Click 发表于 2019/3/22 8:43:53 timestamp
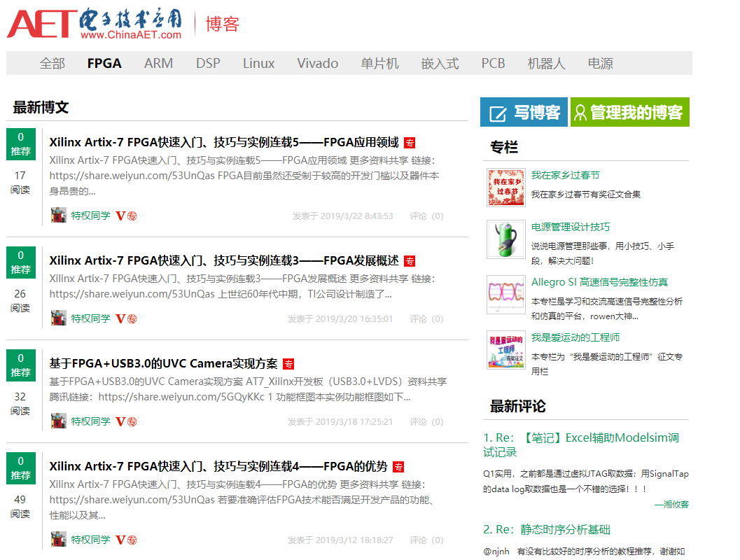This screenshot has width=740, height=560. pyautogui.click(x=342, y=216)
